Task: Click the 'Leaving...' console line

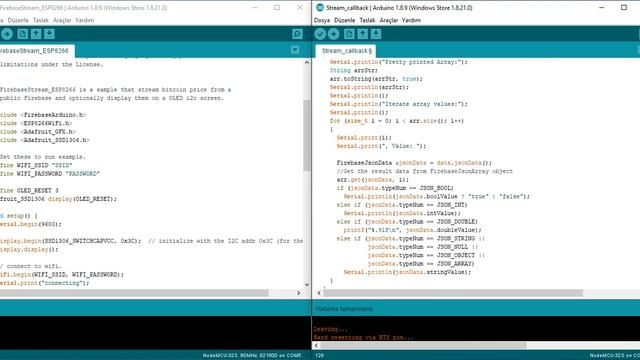Action: click(331, 329)
